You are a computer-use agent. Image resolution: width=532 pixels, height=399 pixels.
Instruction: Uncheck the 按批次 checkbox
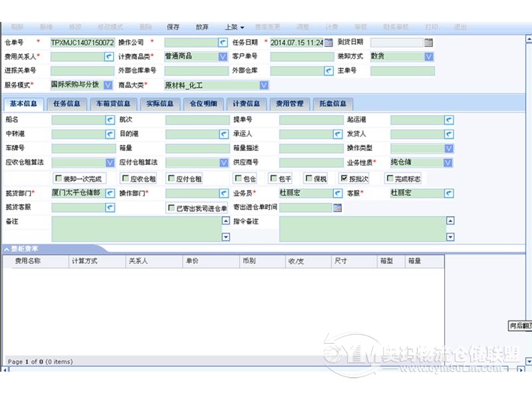click(x=344, y=178)
